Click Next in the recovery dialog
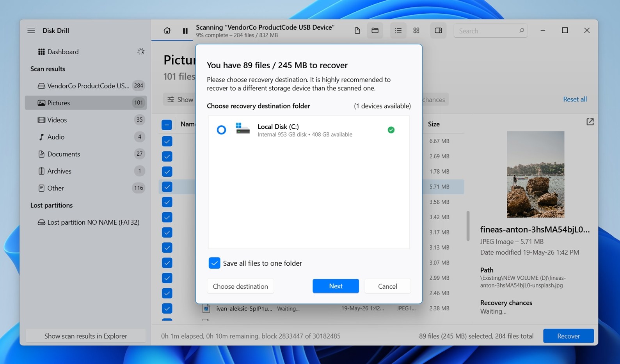 [336, 286]
